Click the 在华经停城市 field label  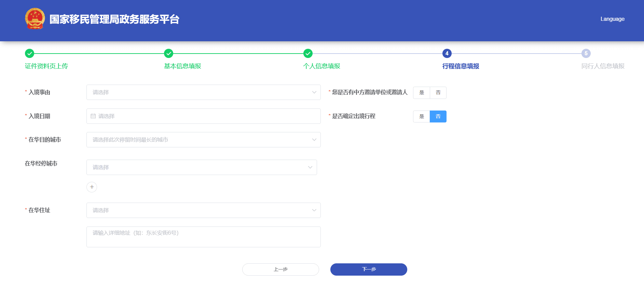tap(41, 164)
